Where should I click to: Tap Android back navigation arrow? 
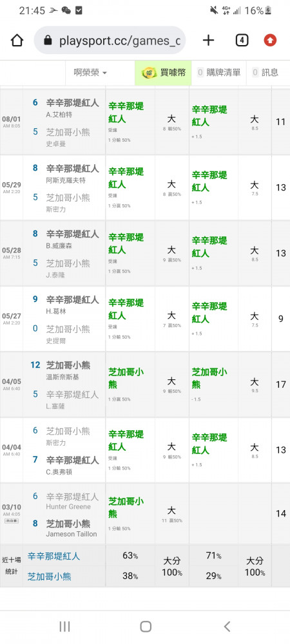point(227,627)
